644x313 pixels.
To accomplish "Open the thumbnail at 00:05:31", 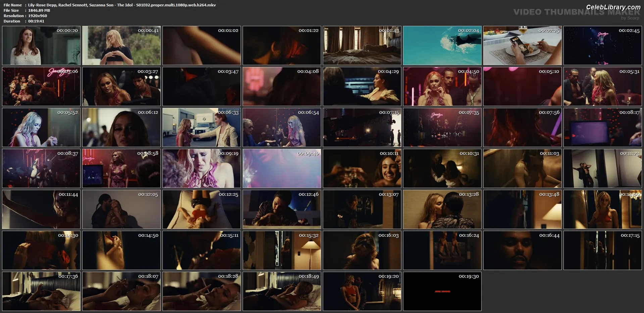I will (x=603, y=86).
